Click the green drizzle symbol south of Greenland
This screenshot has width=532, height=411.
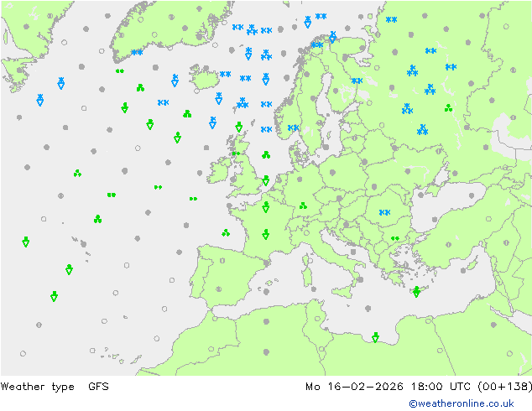coord(120,70)
